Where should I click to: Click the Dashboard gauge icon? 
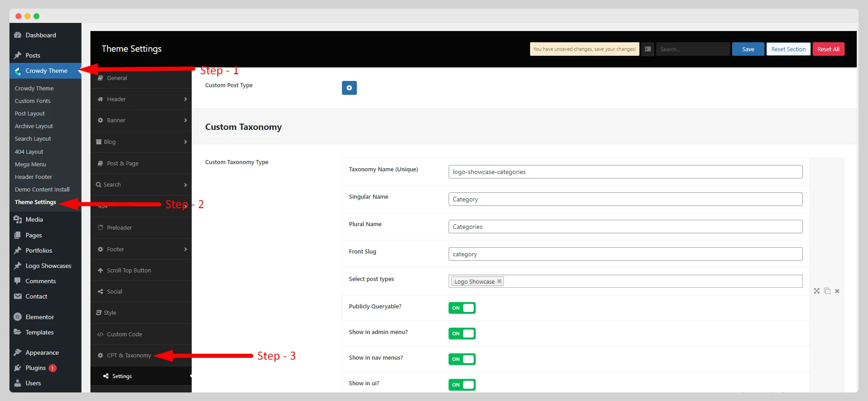click(18, 35)
